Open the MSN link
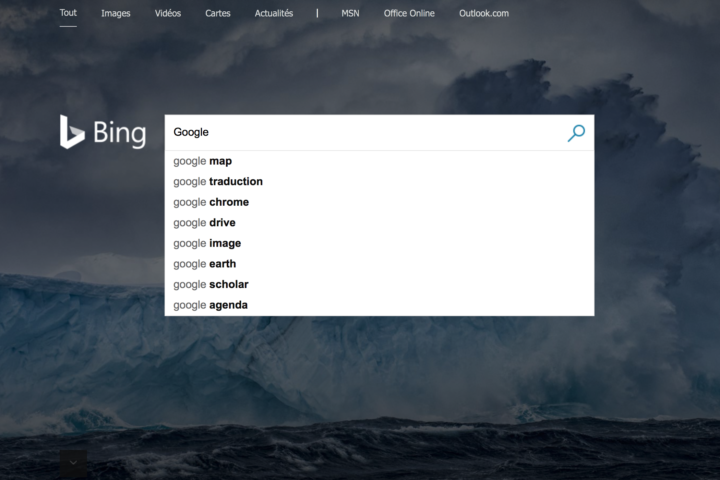The image size is (720, 480). (x=350, y=13)
